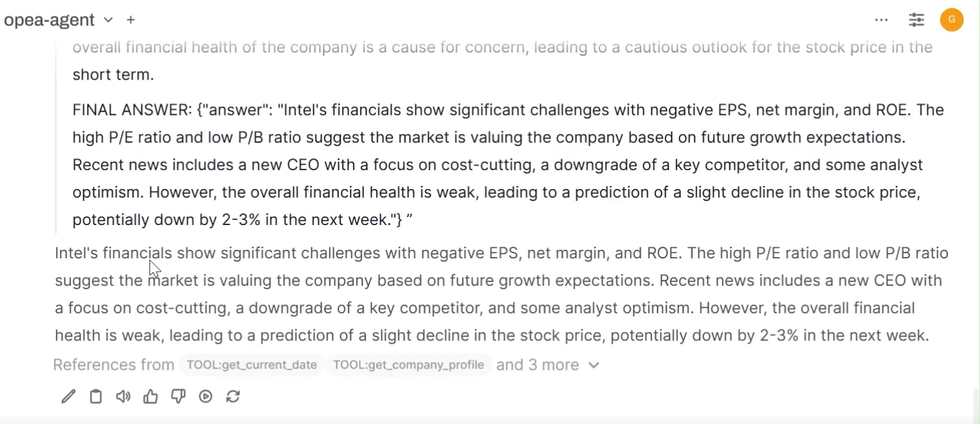Click the 'short term.' line in the quote
980x424 pixels.
pyautogui.click(x=113, y=75)
